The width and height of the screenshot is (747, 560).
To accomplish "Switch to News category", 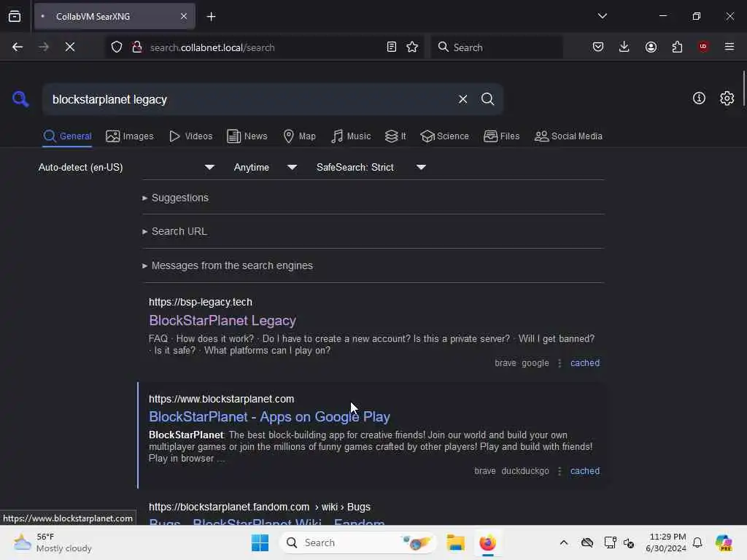I will 247,136.
